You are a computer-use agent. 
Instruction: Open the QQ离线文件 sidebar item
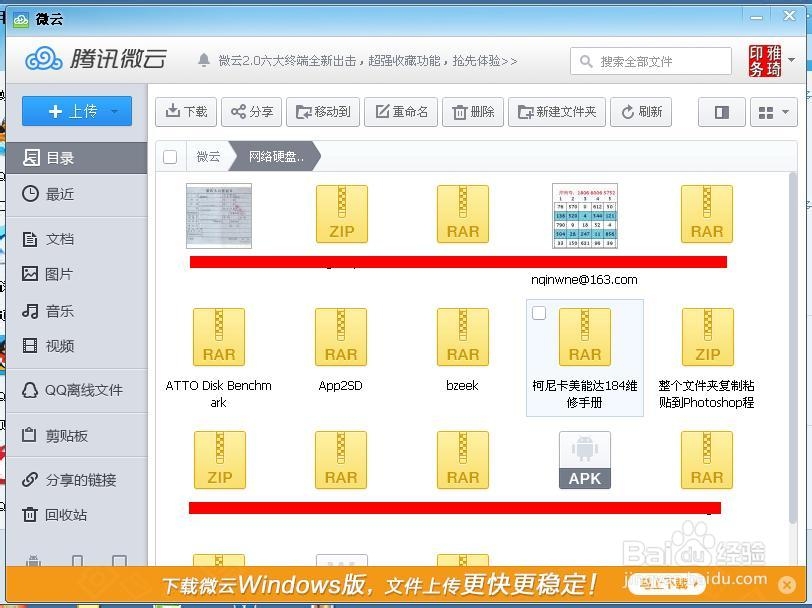coord(77,390)
